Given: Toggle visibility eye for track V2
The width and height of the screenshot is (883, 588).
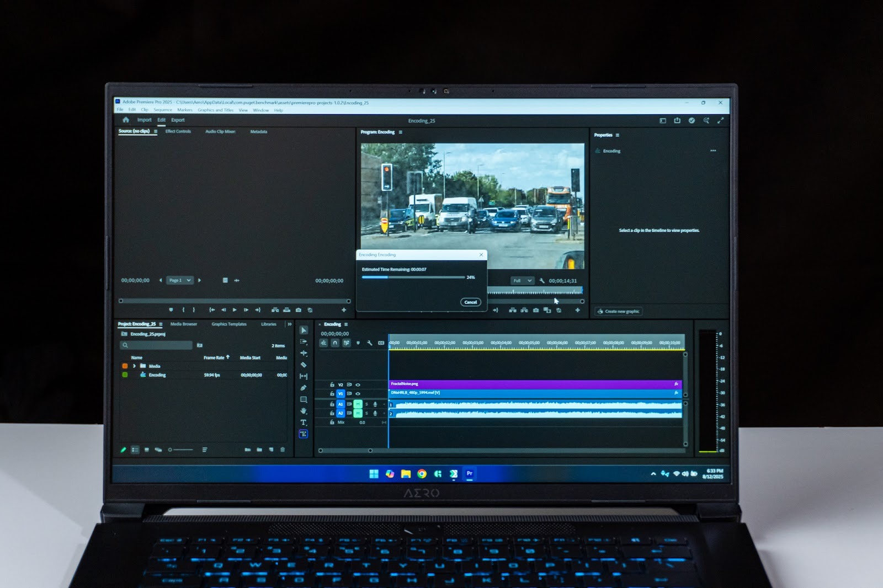Looking at the screenshot, I should [358, 385].
